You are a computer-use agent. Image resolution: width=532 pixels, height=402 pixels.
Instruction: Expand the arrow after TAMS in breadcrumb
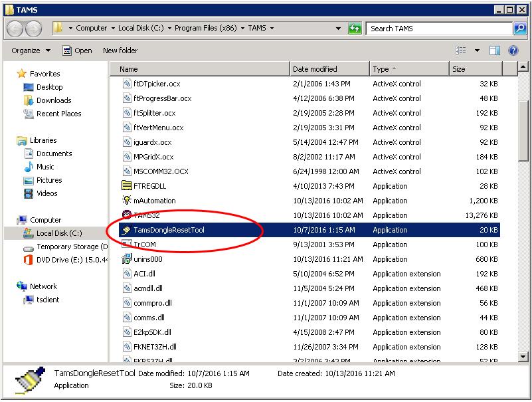(272, 28)
